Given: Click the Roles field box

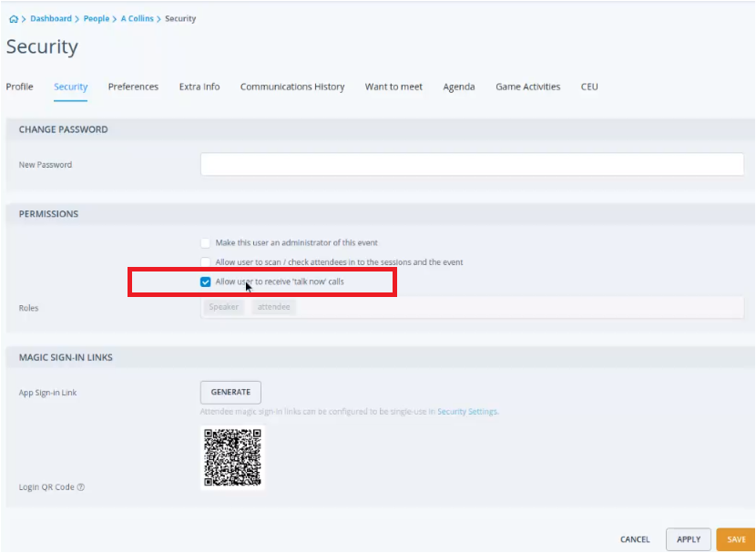Looking at the screenshot, I should [x=472, y=307].
